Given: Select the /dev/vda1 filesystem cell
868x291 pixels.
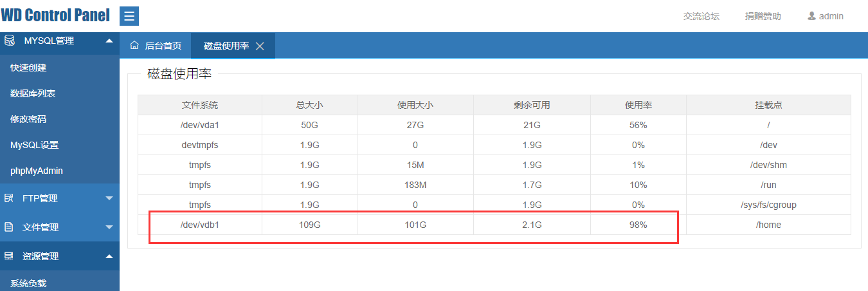Looking at the screenshot, I should 200,125.
